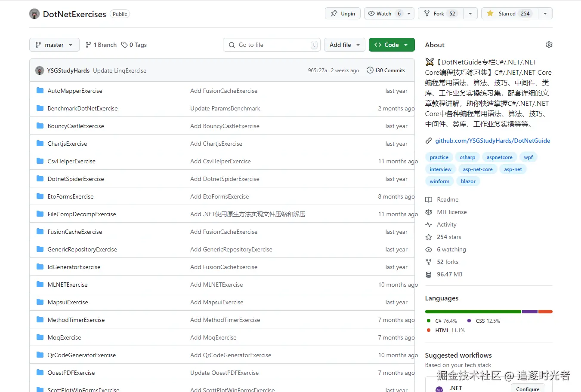Select the blazor topic tag
This screenshot has height=392, width=581.
coord(468,181)
